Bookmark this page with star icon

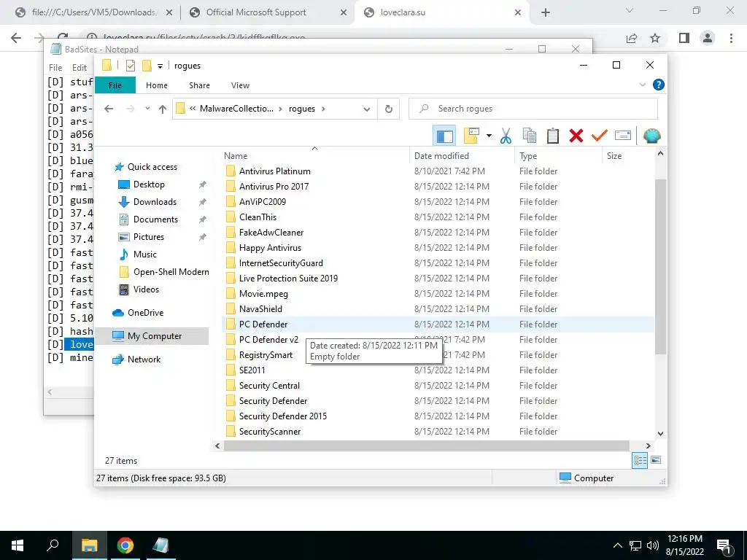[655, 38]
